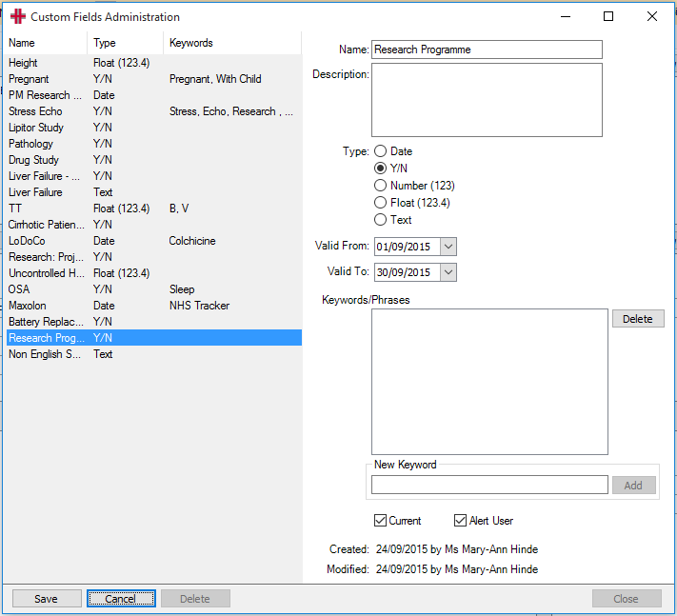Viewport: 677px width, 616px height.
Task: Select the Text type radio button
Action: coord(380,220)
